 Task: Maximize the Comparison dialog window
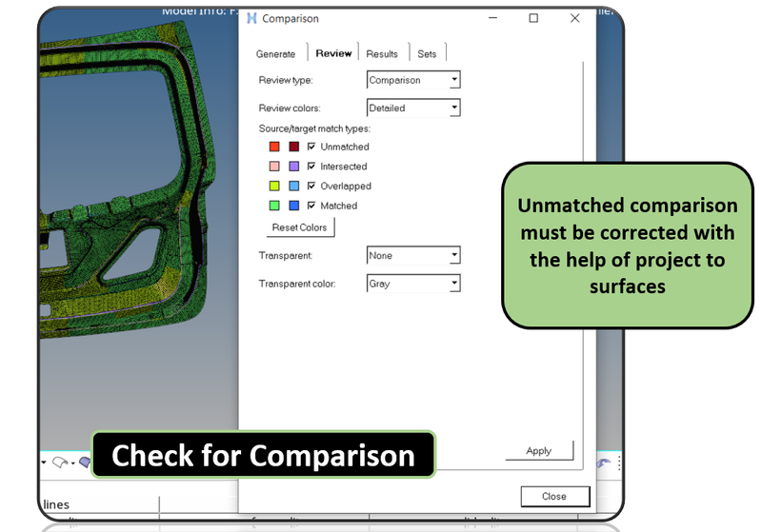pos(533,18)
